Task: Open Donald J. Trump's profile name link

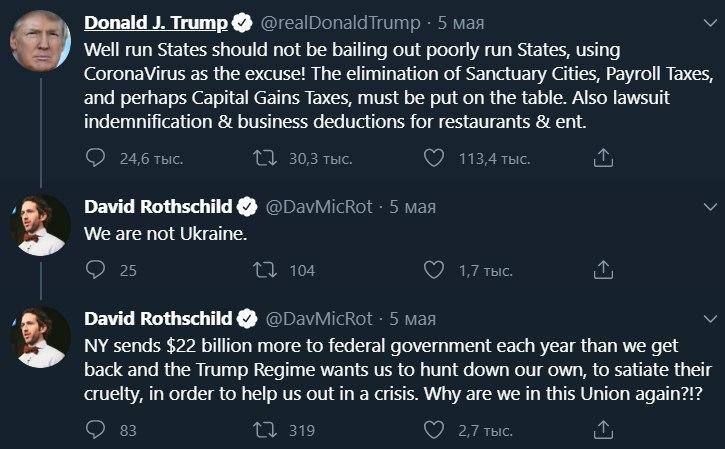Action: (156, 22)
